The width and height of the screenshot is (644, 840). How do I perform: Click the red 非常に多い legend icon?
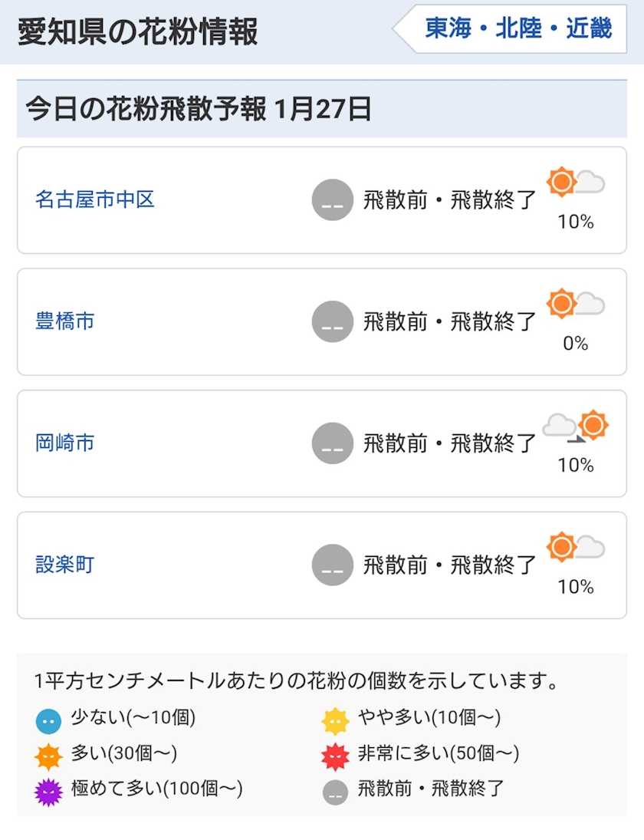[x=335, y=757]
